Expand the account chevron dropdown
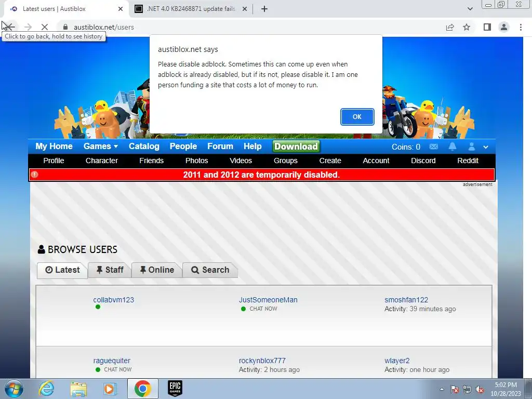532x399 pixels. tap(486, 147)
